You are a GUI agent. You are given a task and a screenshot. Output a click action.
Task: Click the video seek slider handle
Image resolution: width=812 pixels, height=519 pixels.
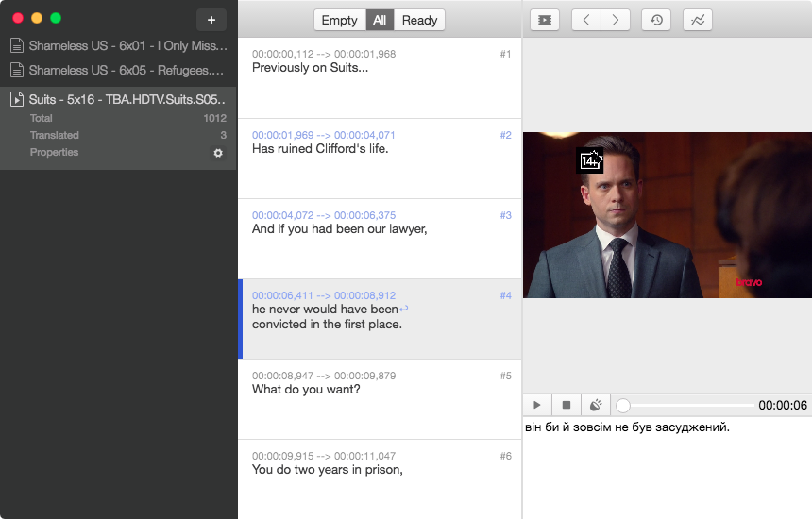(x=623, y=405)
